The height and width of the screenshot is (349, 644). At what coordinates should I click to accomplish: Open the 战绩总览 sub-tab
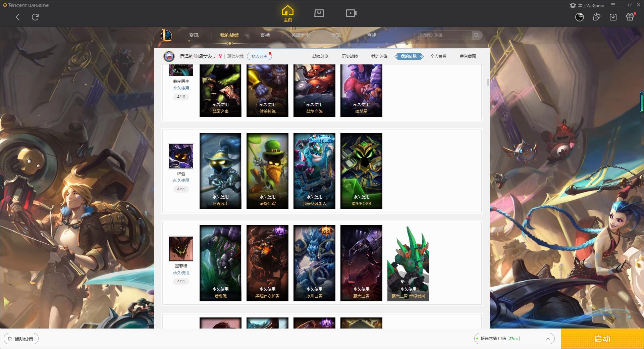coord(320,56)
